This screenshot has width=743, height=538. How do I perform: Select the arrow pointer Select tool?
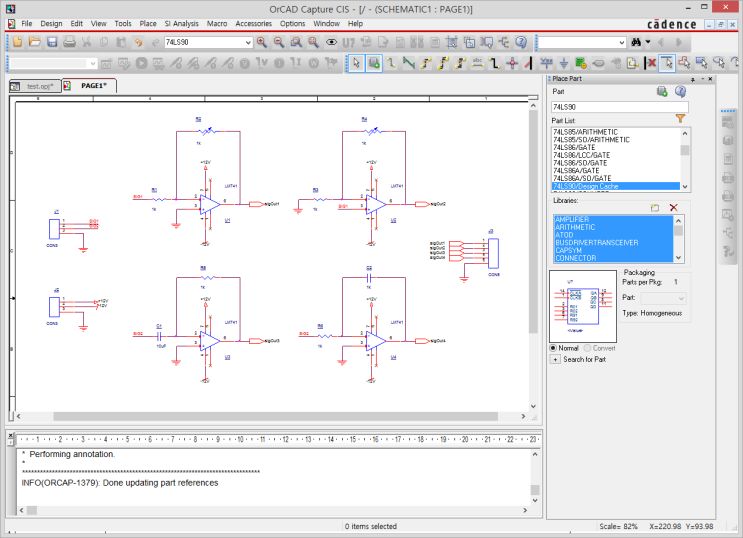pos(357,63)
